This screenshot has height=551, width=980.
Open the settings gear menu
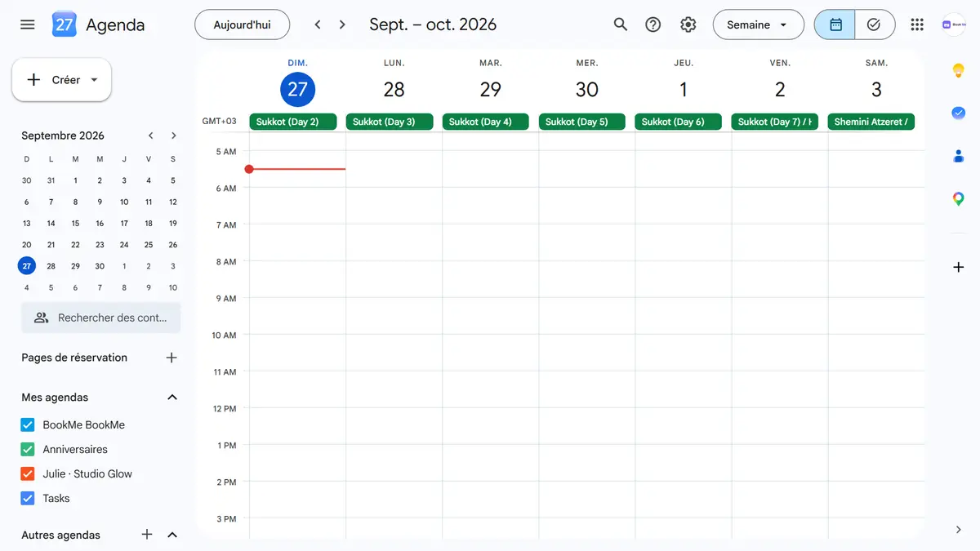pos(688,24)
